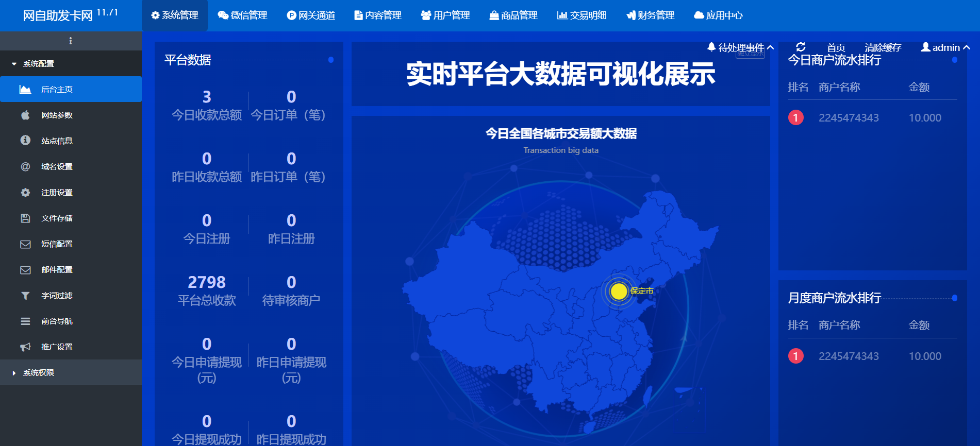Viewport: 980px width, 446px height.
Task: Select 后台主页 in the sidebar
Action: 71,89
